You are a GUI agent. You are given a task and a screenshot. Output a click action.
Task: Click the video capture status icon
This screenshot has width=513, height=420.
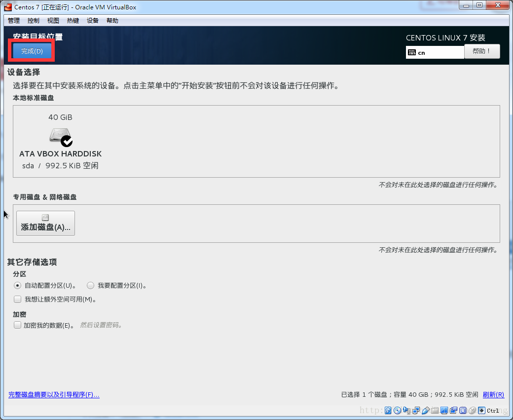tap(453, 410)
